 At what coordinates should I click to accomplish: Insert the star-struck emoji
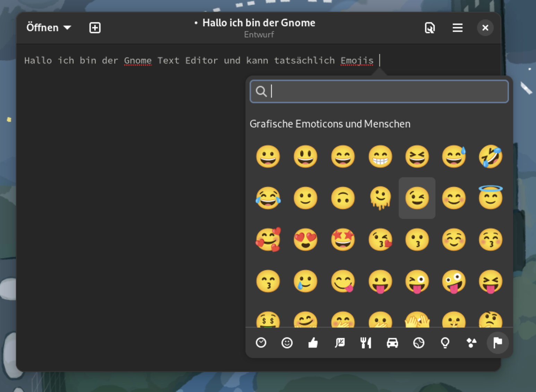343,240
